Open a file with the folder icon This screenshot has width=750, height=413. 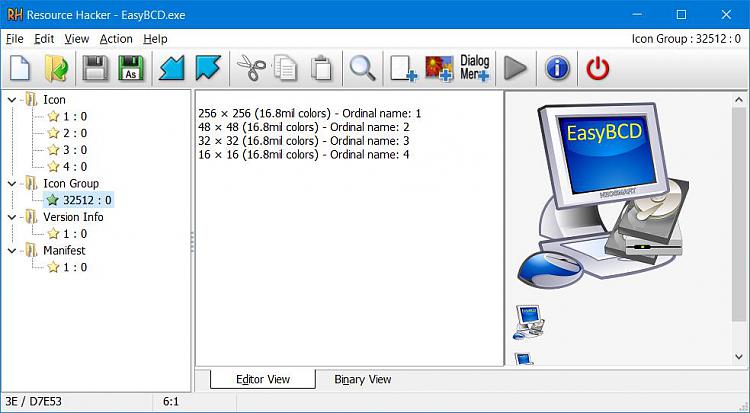coord(56,68)
